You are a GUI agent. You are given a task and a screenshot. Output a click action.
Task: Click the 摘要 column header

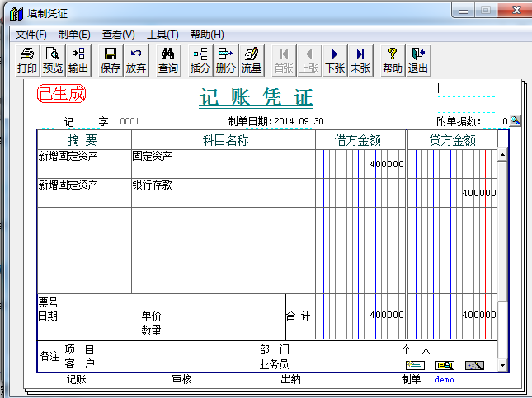[x=84, y=140]
